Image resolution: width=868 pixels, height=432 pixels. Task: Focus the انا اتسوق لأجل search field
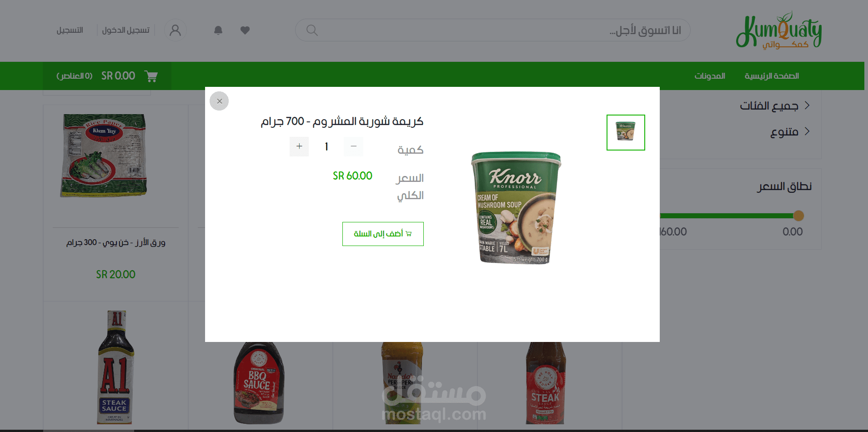click(493, 30)
